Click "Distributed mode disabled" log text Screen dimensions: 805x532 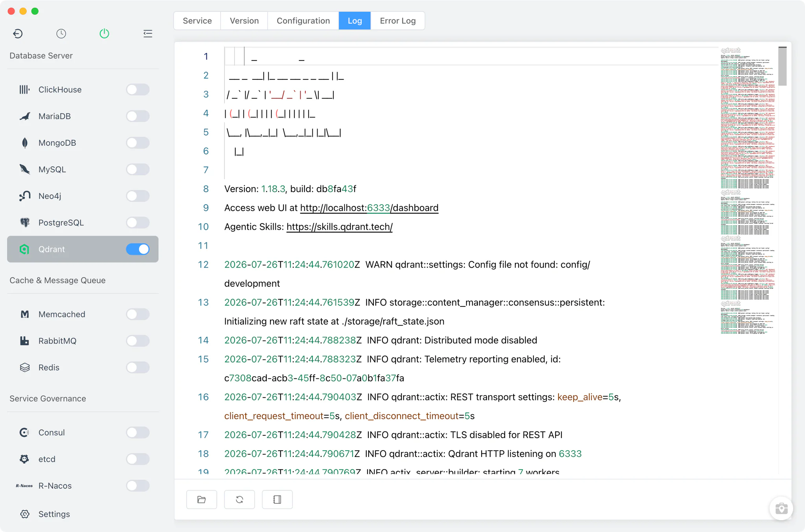click(x=480, y=340)
